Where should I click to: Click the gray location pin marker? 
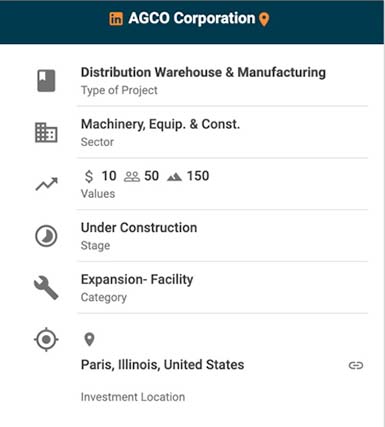pyautogui.click(x=89, y=339)
